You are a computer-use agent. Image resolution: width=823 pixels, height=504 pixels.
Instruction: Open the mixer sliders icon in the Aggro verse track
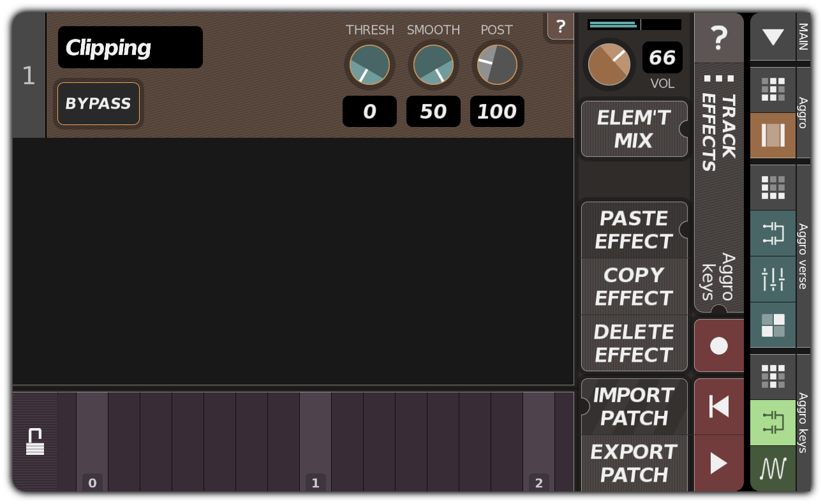(773, 279)
